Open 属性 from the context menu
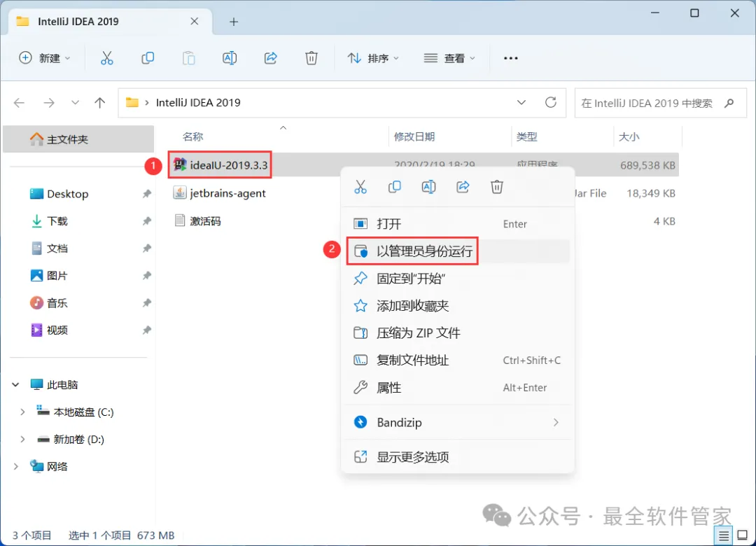Image resolution: width=756 pixels, height=546 pixels. click(458, 387)
